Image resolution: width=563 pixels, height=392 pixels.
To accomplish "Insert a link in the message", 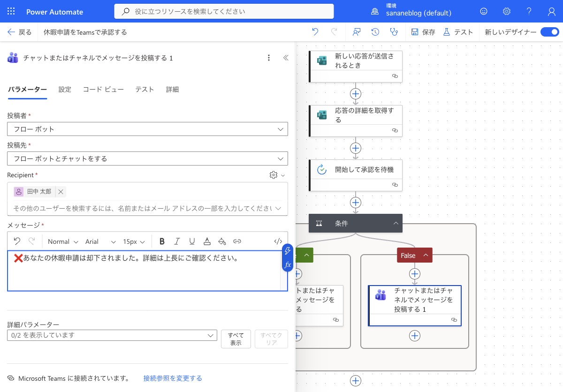I will 237,241.
